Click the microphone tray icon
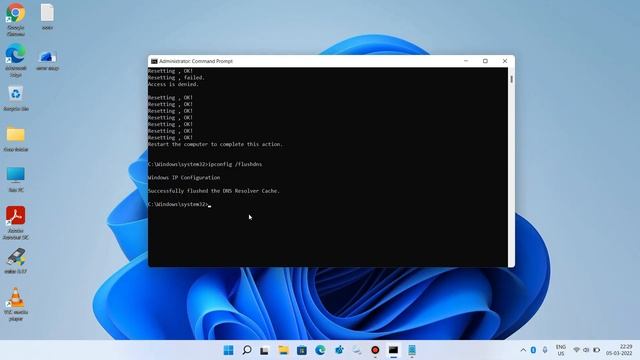Screen dimensions: 640x360 tap(545, 350)
